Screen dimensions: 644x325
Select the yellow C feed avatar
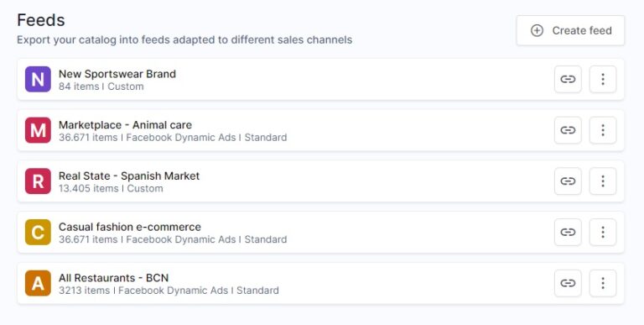pyautogui.click(x=38, y=232)
